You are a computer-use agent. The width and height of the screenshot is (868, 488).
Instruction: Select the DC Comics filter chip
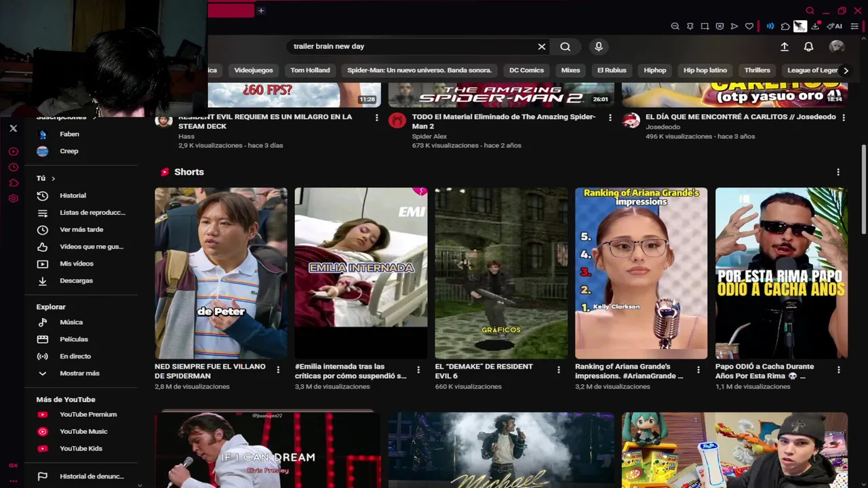[526, 70]
